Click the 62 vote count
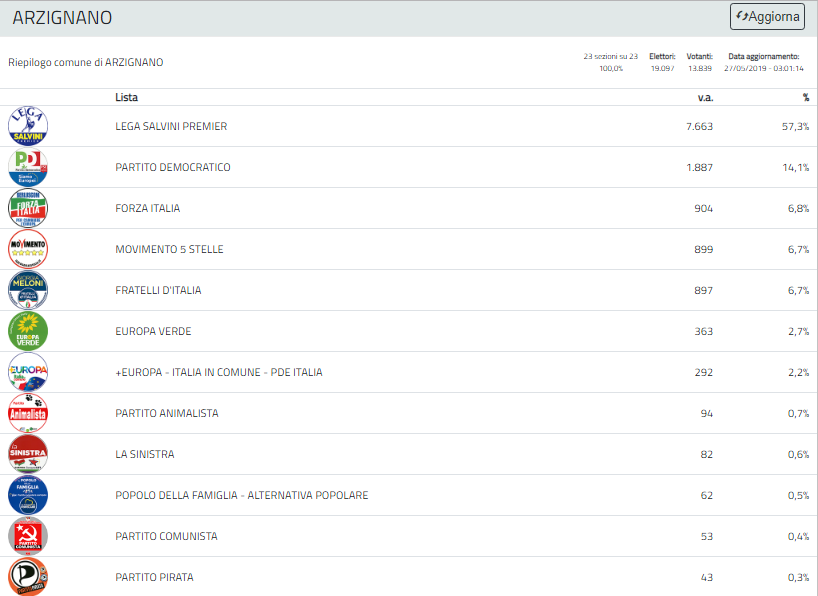The width and height of the screenshot is (818, 596). click(706, 495)
